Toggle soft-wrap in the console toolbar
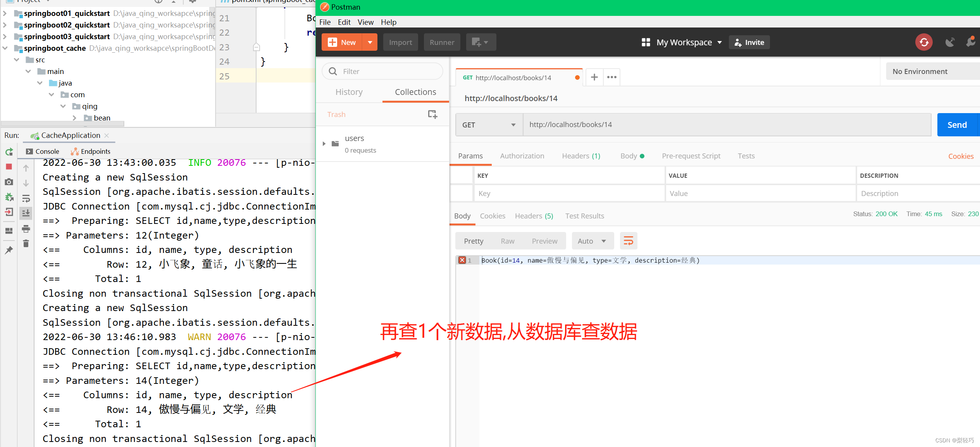The height and width of the screenshot is (447, 980). (26, 199)
